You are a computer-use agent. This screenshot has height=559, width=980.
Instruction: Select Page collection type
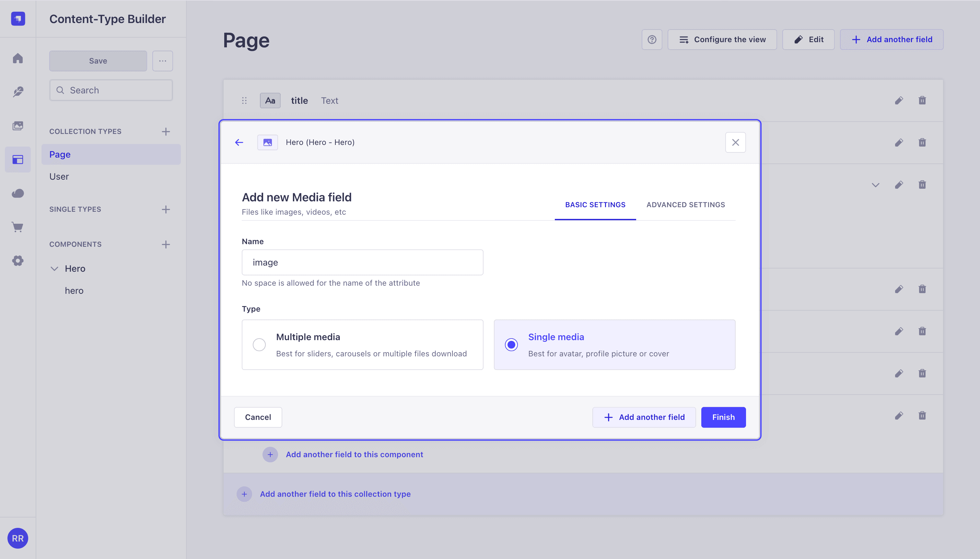click(111, 154)
